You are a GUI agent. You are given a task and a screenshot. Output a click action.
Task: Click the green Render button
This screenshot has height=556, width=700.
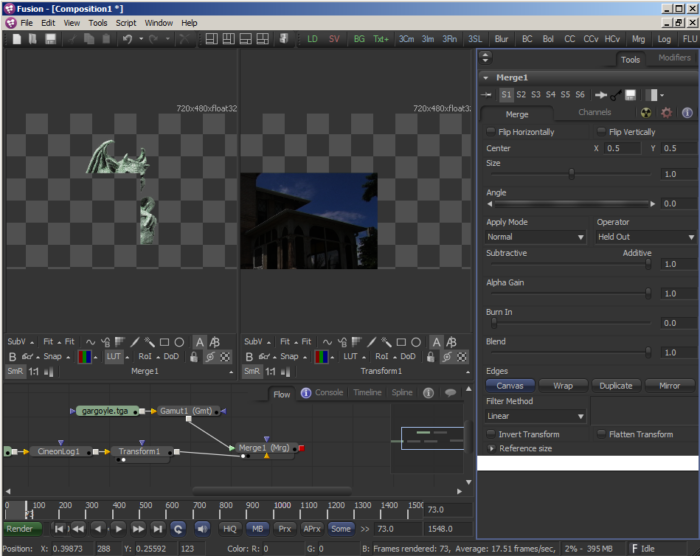(22, 529)
